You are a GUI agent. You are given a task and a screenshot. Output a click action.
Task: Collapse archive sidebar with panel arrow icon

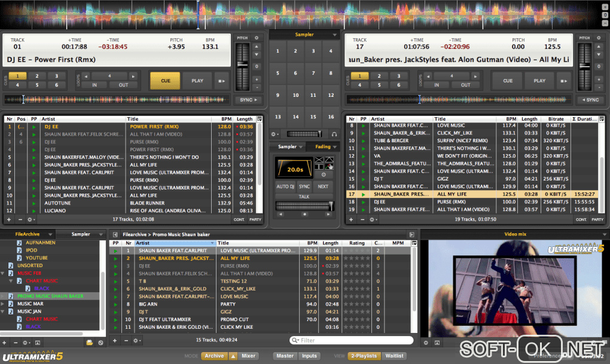[115, 234]
